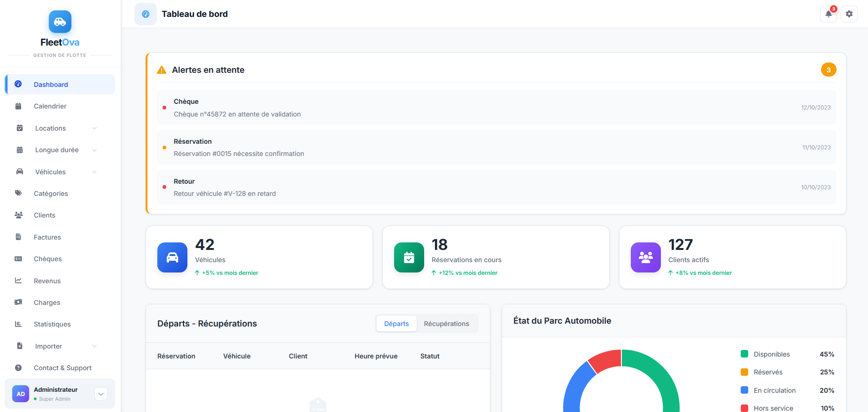868x412 pixels.
Task: Click the blue Véhicules stat card icon
Action: click(172, 257)
